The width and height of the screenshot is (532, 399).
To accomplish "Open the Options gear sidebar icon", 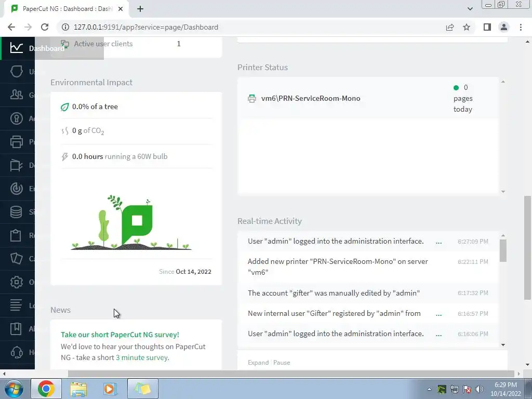I will point(16,282).
